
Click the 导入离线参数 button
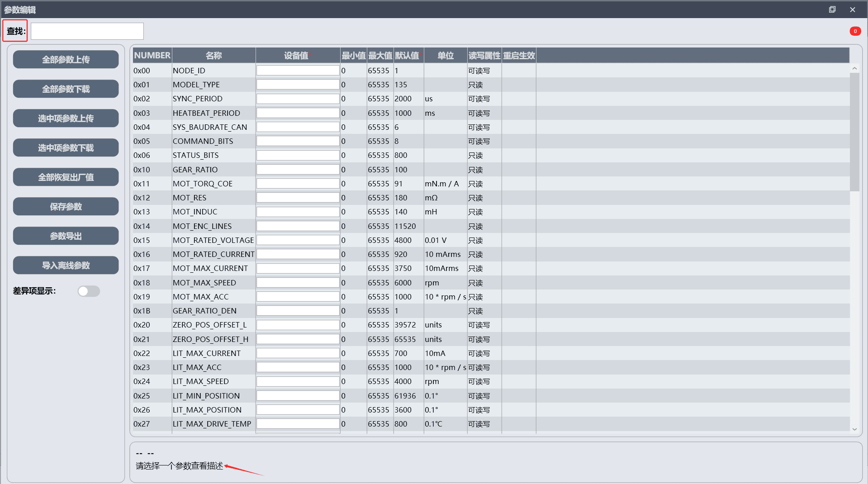pos(66,266)
